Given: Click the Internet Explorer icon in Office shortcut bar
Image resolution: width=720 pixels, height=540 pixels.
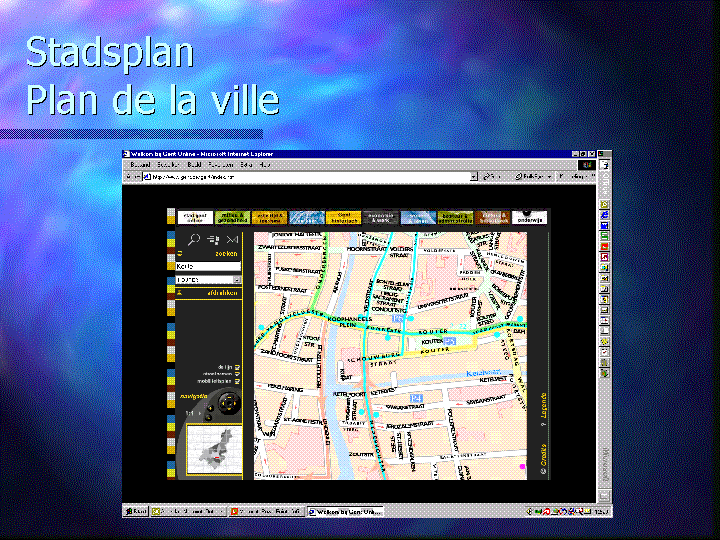Looking at the screenshot, I should (604, 204).
